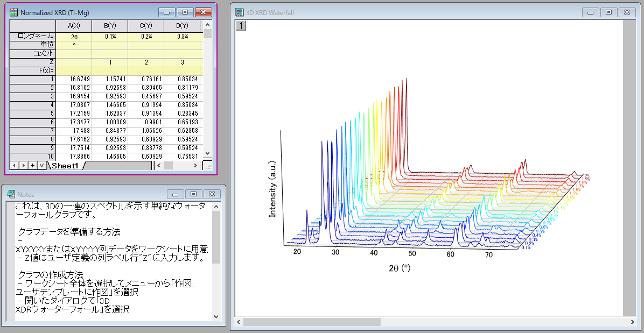Click the F(x)= row header
The image size is (644, 333).
tap(32, 70)
